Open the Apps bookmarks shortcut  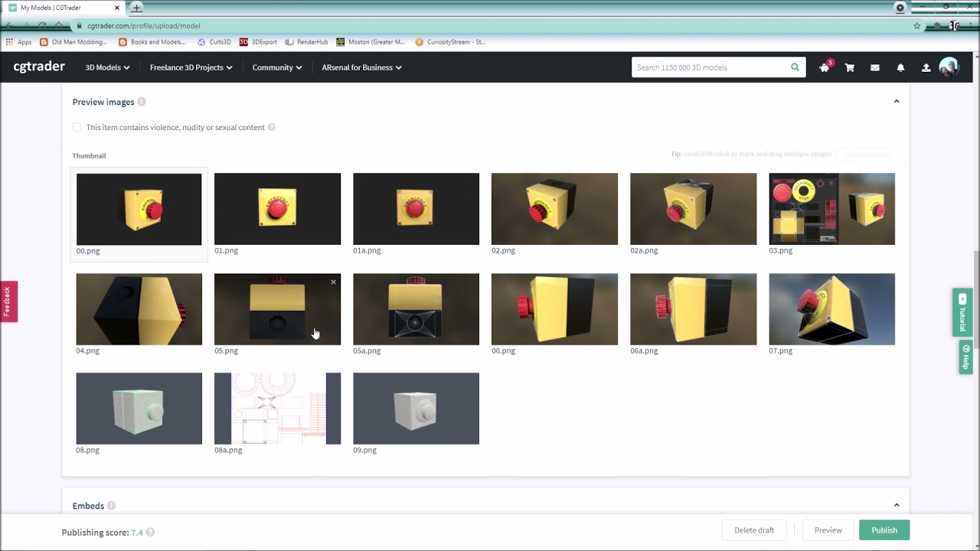(x=19, y=42)
